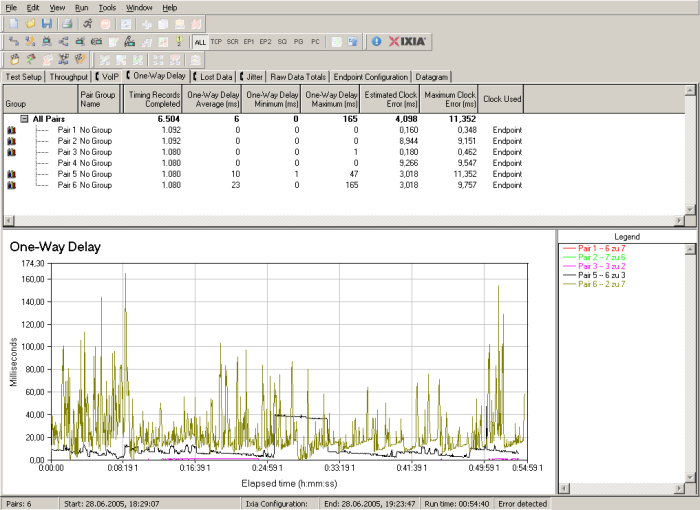Image resolution: width=700 pixels, height=510 pixels.
Task: Switch to the Throughput tab
Action: point(69,76)
